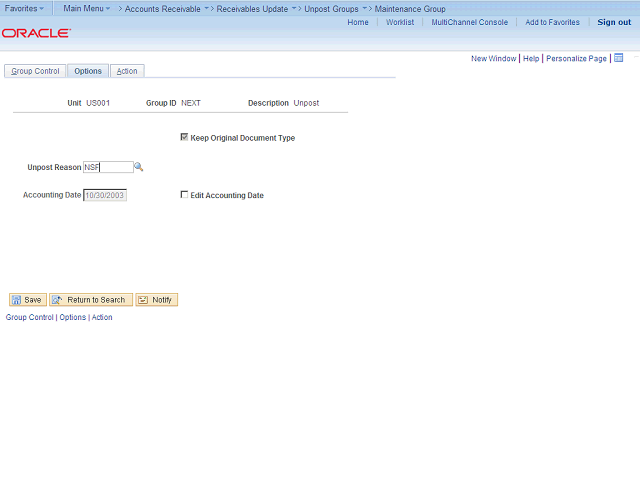640x480 pixels.
Task: Click the Personalize Page link
Action: pos(576,58)
